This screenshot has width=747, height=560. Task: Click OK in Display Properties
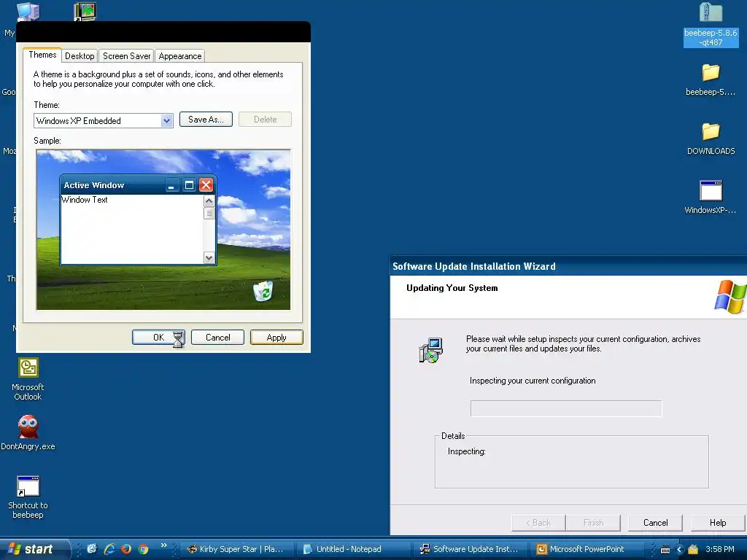[x=158, y=337]
